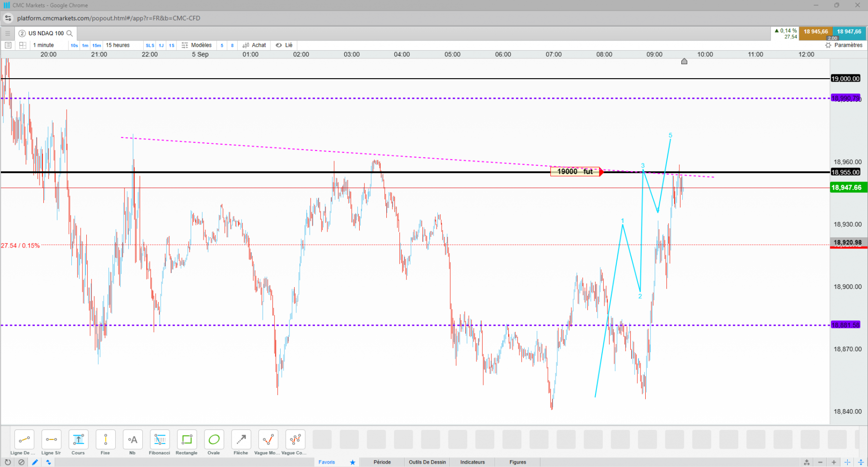Open the Figures tab

click(x=518, y=462)
